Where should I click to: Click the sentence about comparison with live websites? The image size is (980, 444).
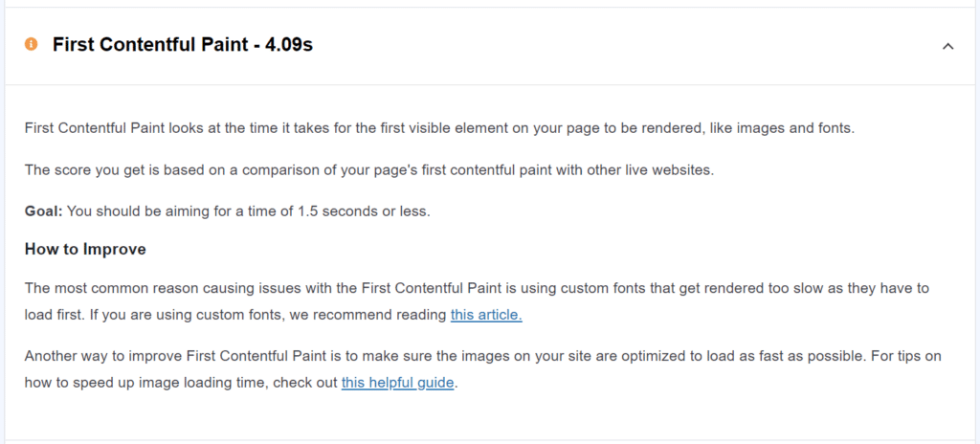coord(368,169)
